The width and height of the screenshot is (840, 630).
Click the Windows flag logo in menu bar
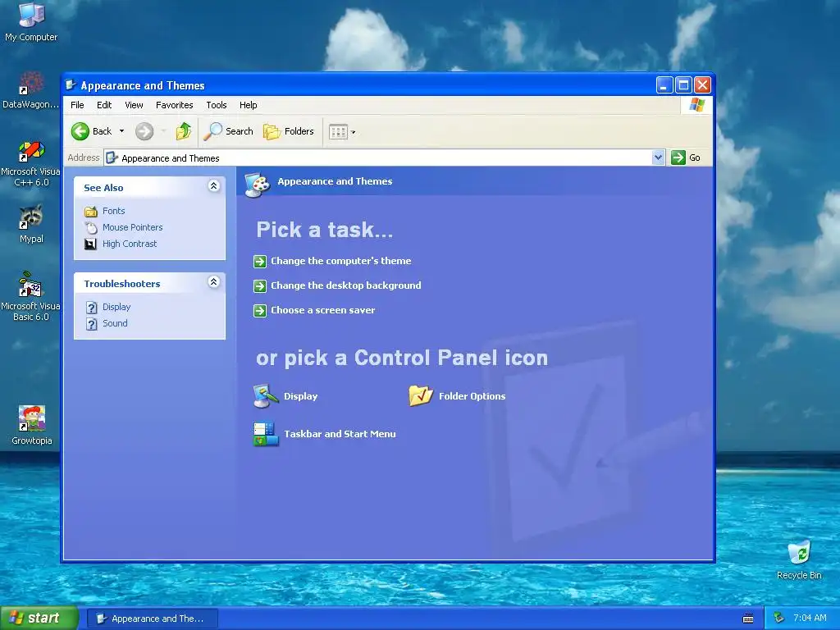(x=696, y=104)
